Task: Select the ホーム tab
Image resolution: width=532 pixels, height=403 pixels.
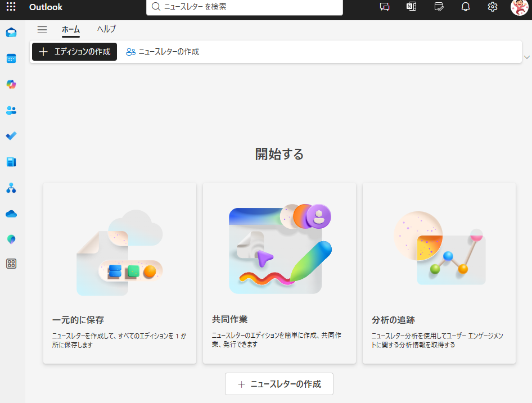Action: coord(71,30)
